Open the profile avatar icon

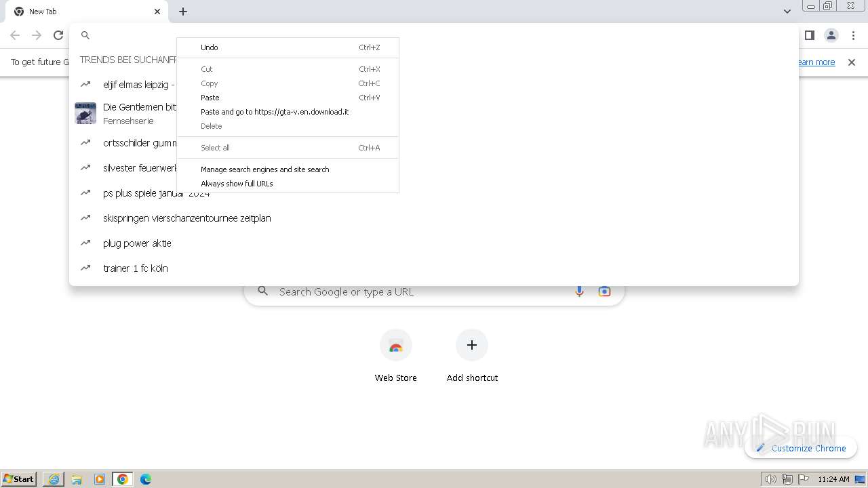[831, 35]
